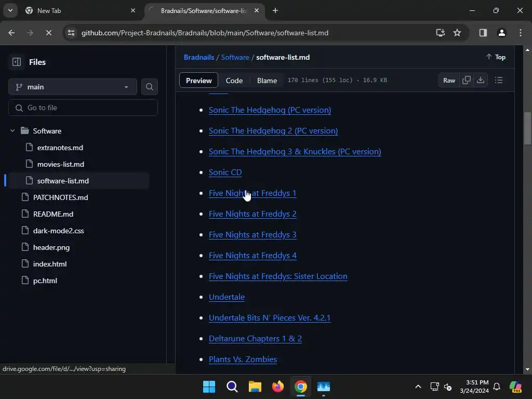Open FNAF Sister Location link
This screenshot has width=532, height=399.
click(278, 276)
